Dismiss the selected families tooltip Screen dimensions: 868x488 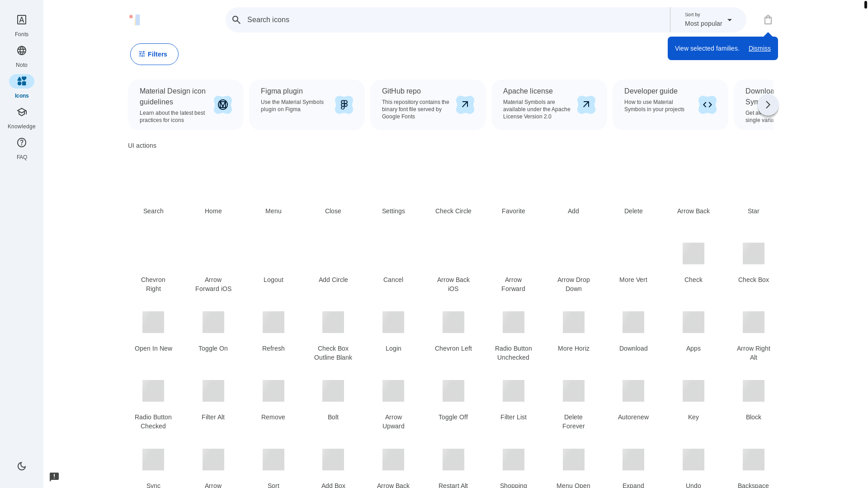[759, 48]
